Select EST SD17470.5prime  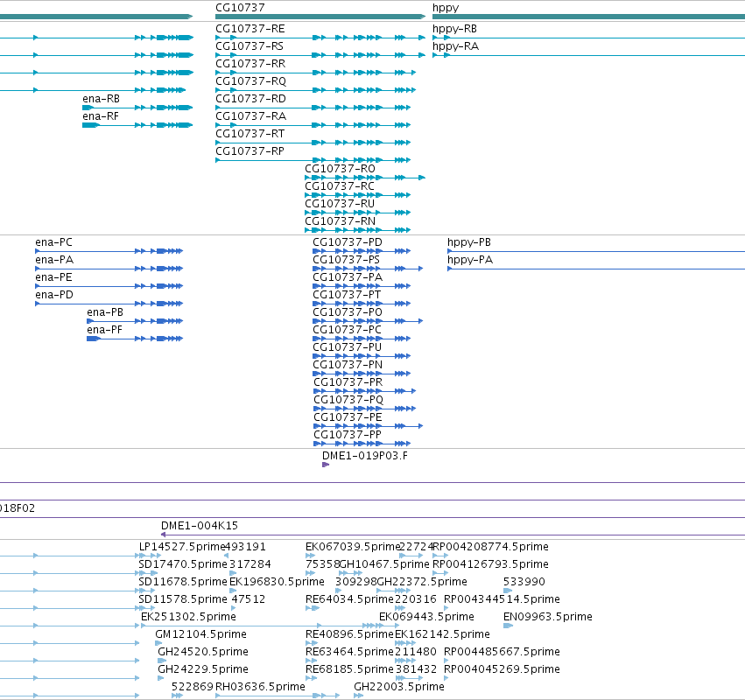coord(183,564)
